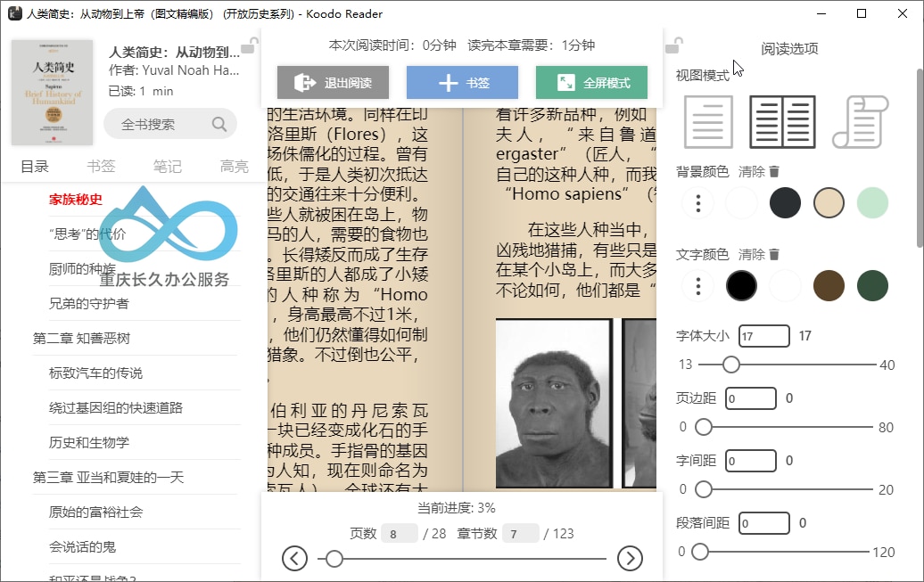Screen dimensions: 924x582
Task: Click the 字体大小 input field
Action: (x=763, y=336)
